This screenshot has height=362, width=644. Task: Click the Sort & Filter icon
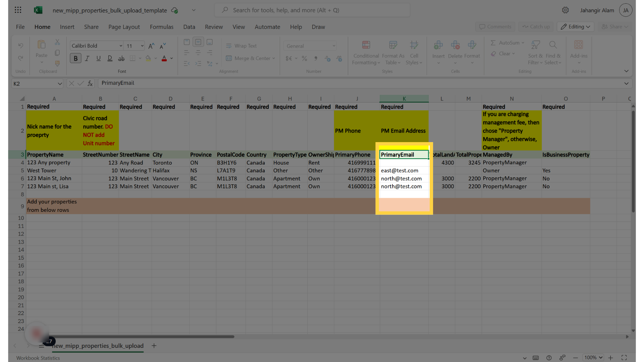536,45
